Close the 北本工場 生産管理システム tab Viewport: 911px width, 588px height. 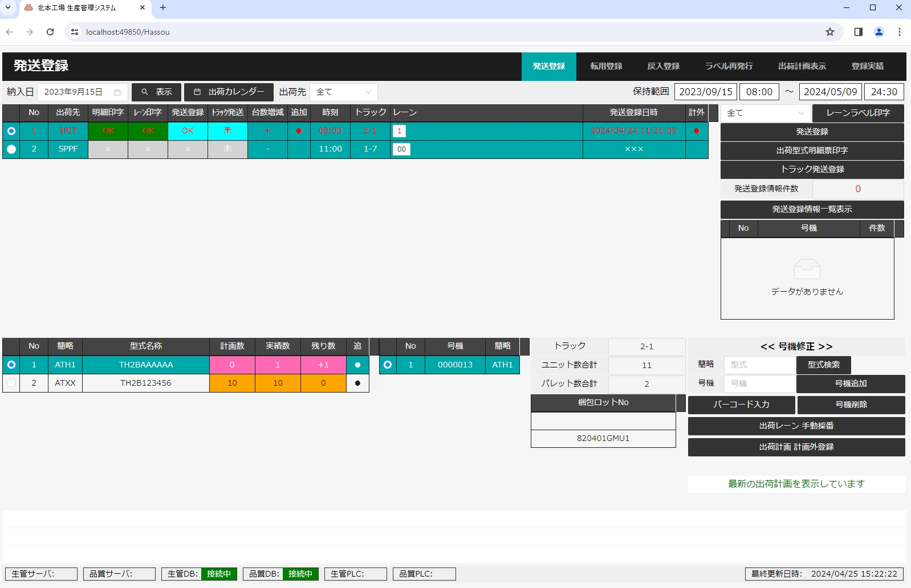coord(143,7)
